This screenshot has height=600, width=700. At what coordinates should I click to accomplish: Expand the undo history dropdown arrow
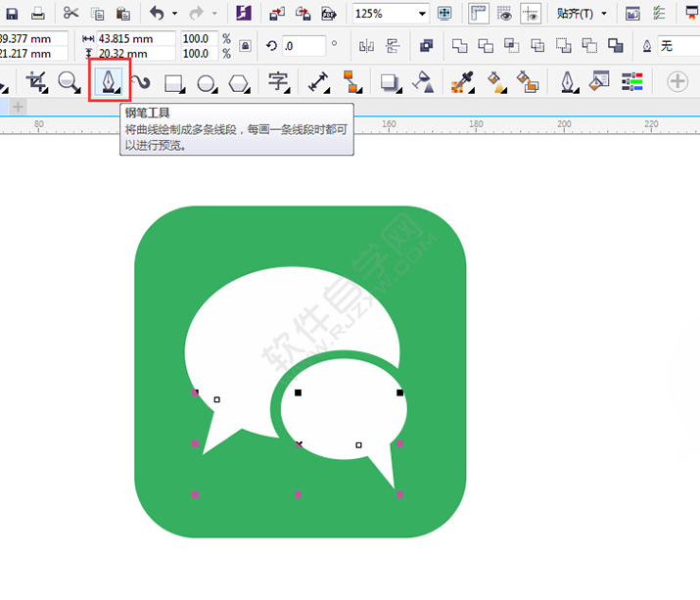coord(175,14)
